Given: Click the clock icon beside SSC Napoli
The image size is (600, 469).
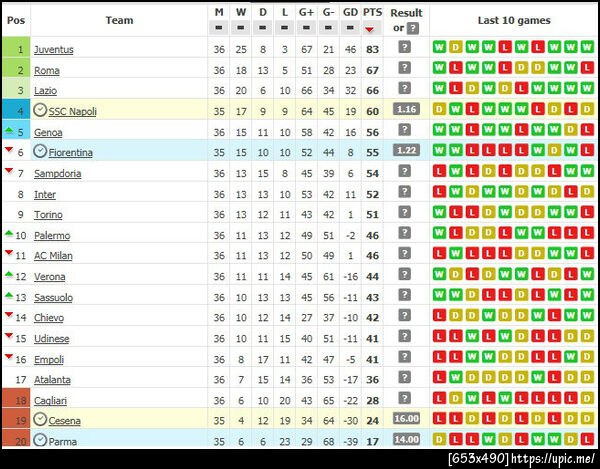Looking at the screenshot, I should coord(40,111).
